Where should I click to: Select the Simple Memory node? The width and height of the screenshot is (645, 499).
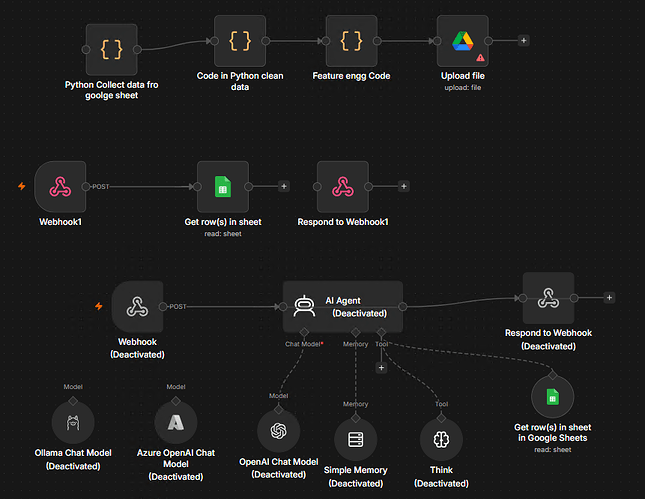click(355, 439)
